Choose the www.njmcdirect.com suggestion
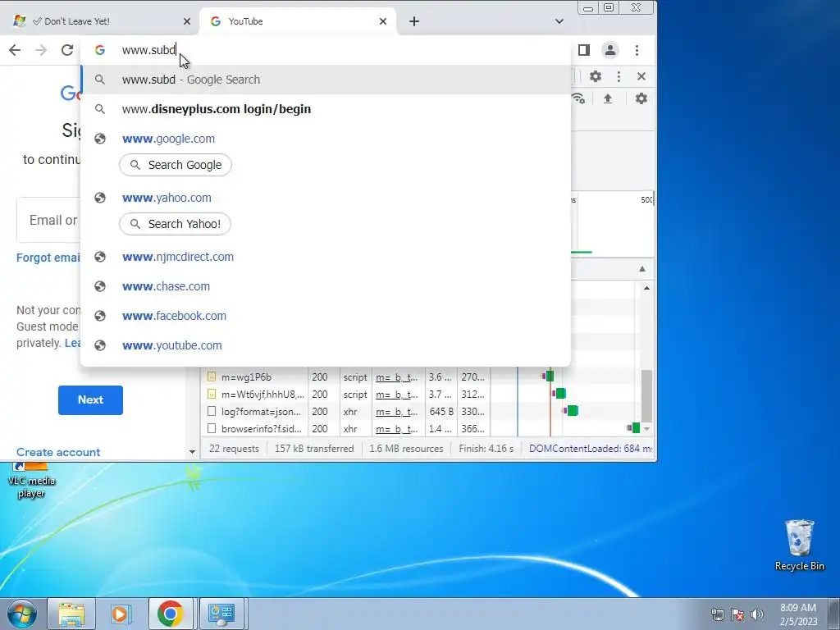Viewport: 840px width, 630px height. coord(326,257)
